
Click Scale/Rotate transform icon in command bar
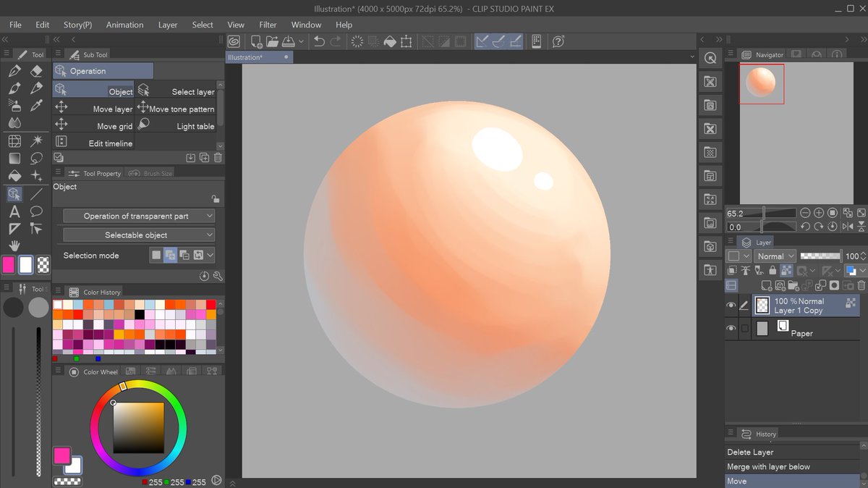point(407,41)
